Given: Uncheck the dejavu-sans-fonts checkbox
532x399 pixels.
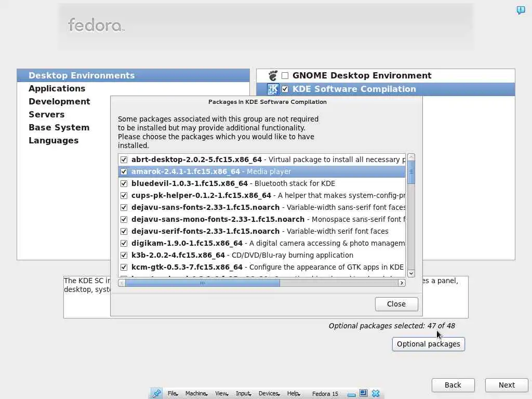Looking at the screenshot, I should click(x=124, y=207).
